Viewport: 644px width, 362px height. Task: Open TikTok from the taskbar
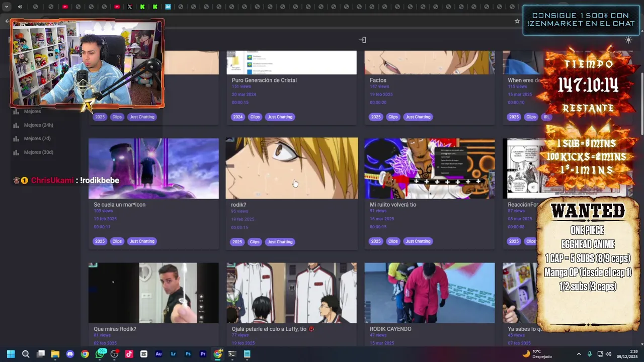[x=129, y=354]
